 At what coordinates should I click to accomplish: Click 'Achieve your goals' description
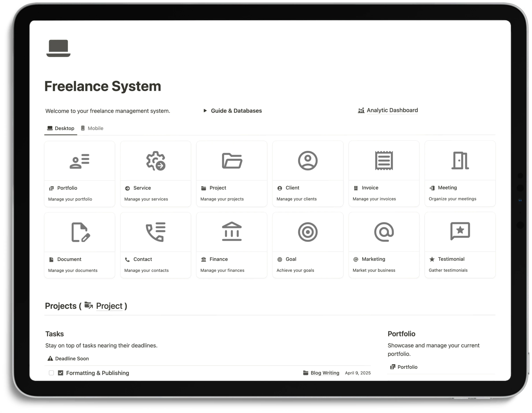coord(295,270)
